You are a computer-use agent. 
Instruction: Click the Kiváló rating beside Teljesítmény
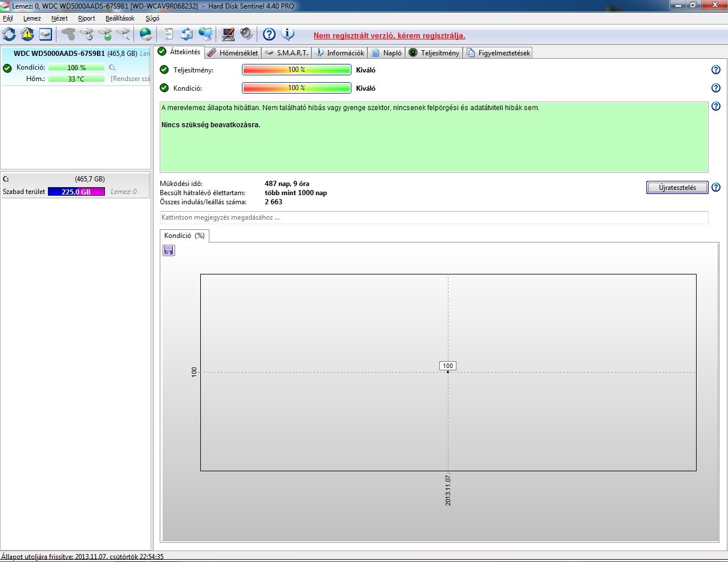(366, 70)
